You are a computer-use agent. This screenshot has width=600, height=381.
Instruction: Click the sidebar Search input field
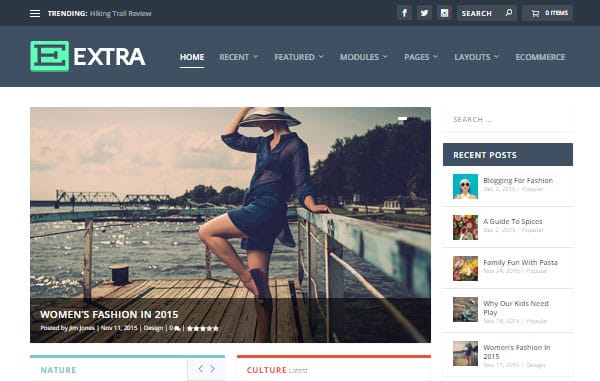point(508,119)
